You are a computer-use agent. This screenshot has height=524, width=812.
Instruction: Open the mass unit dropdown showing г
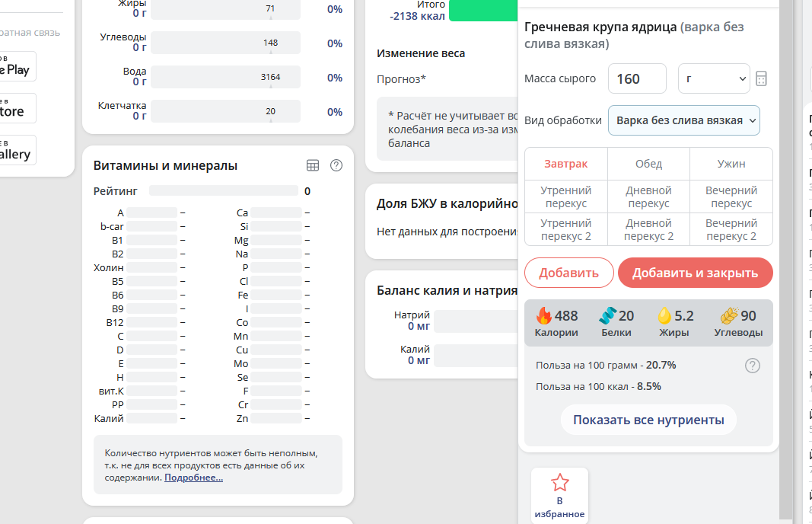tap(714, 78)
